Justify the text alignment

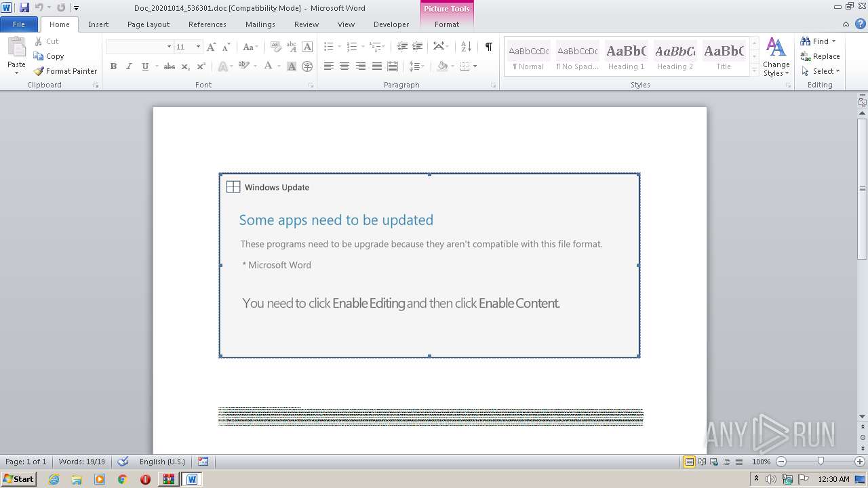point(377,66)
